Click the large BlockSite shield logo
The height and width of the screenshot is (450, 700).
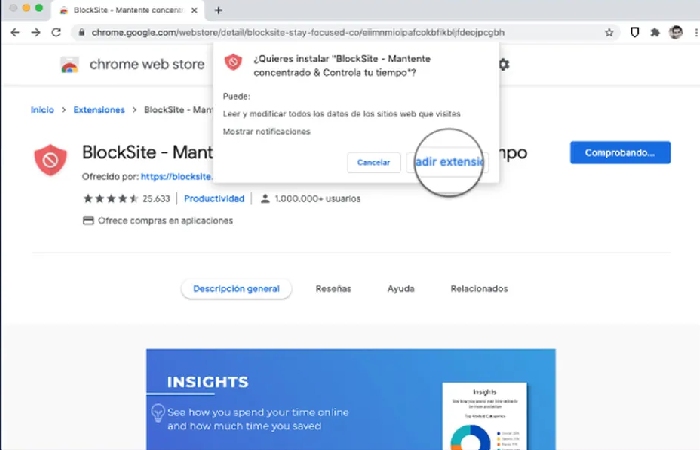[x=50, y=159]
